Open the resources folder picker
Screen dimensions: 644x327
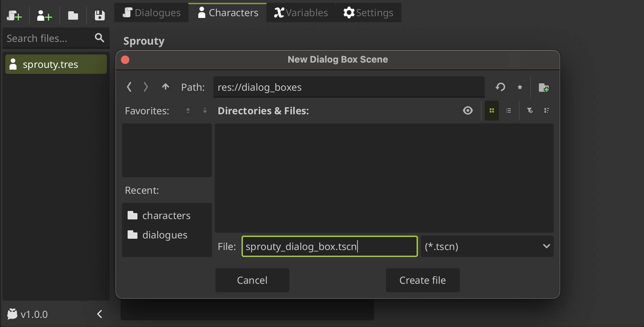point(73,15)
